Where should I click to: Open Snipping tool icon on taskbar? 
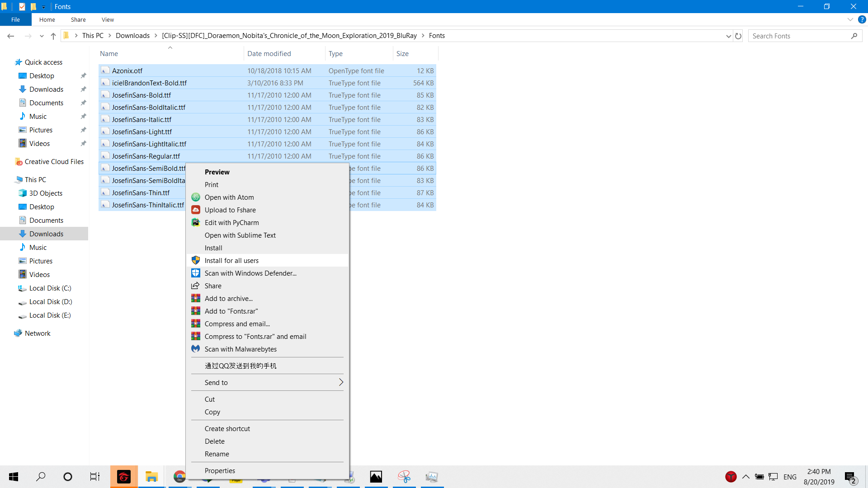point(404,477)
